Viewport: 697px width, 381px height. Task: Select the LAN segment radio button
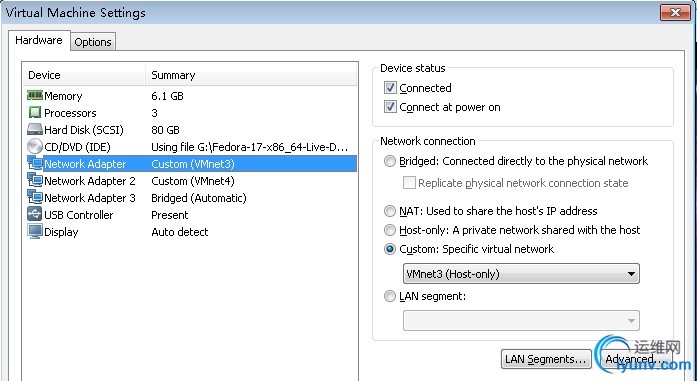tap(390, 296)
